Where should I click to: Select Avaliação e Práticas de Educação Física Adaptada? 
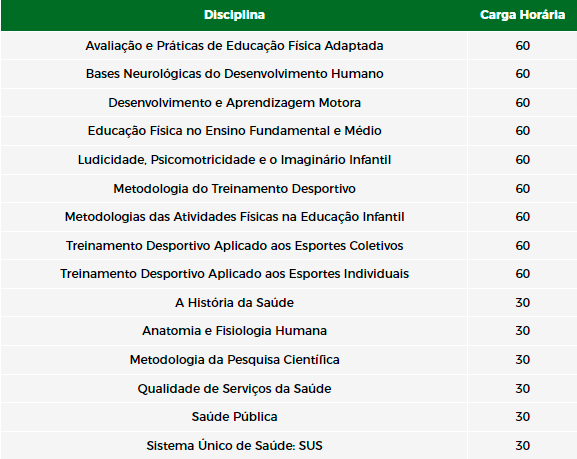[234, 46]
